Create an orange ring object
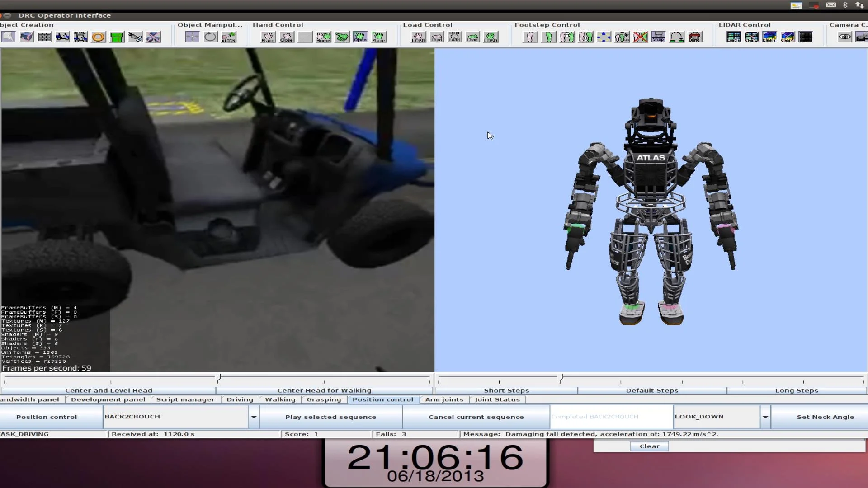The width and height of the screenshot is (868, 488). coord(98,37)
